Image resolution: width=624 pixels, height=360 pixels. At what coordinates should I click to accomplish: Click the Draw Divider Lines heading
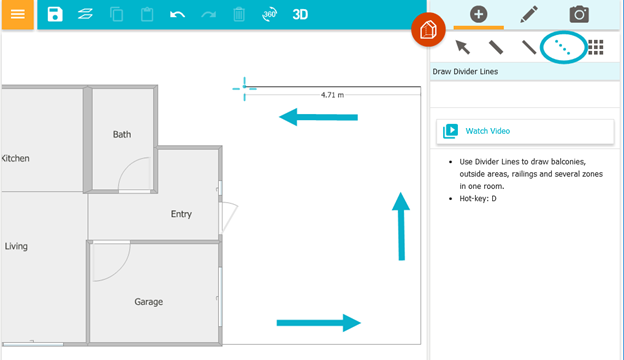465,72
